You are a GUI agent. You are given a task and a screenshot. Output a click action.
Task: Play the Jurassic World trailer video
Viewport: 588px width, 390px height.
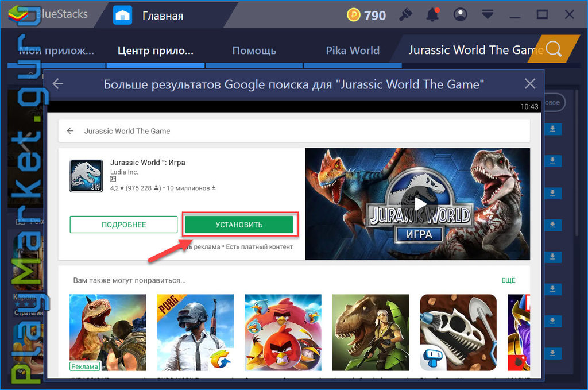tap(420, 204)
